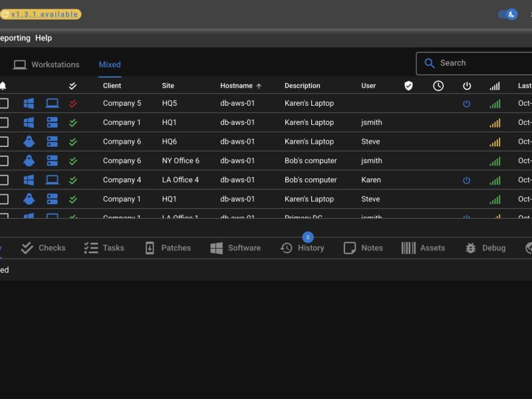Image resolution: width=532 pixels, height=399 pixels.
Task: Click the signal bars column header icon
Action: tap(495, 86)
